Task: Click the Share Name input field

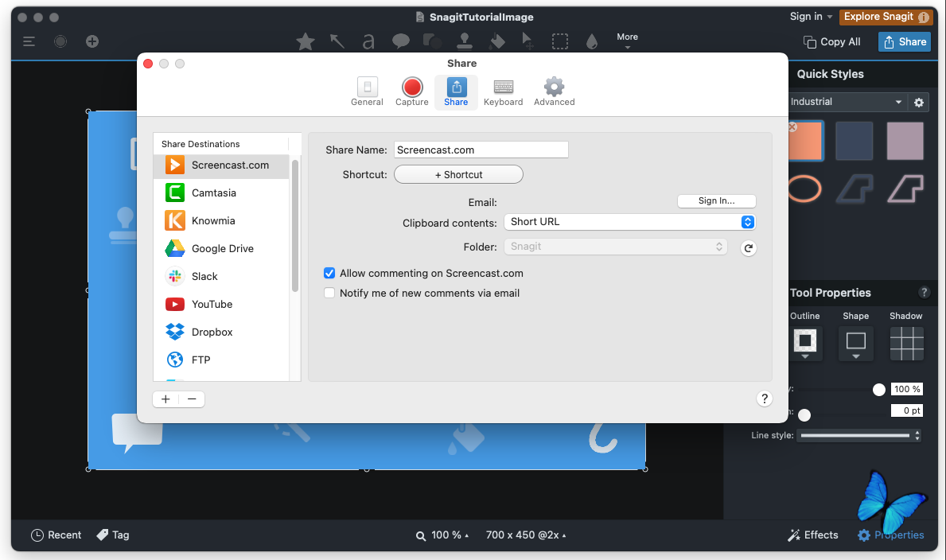Action: pyautogui.click(x=481, y=150)
